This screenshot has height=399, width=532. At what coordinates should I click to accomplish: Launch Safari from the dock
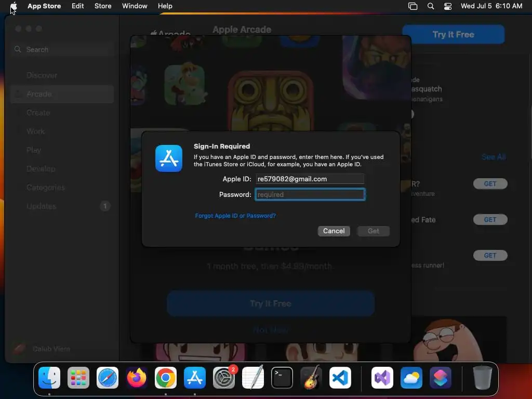(x=108, y=378)
